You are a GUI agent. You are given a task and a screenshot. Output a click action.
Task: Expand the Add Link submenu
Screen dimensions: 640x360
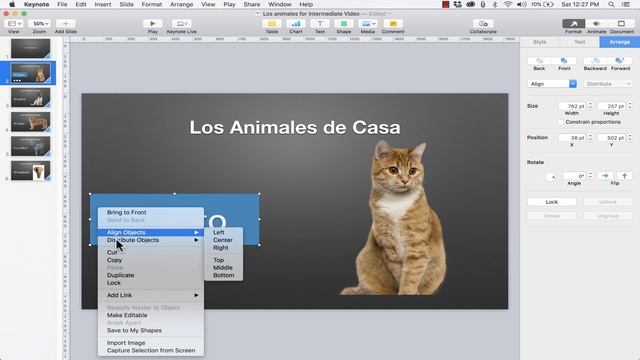(x=151, y=295)
